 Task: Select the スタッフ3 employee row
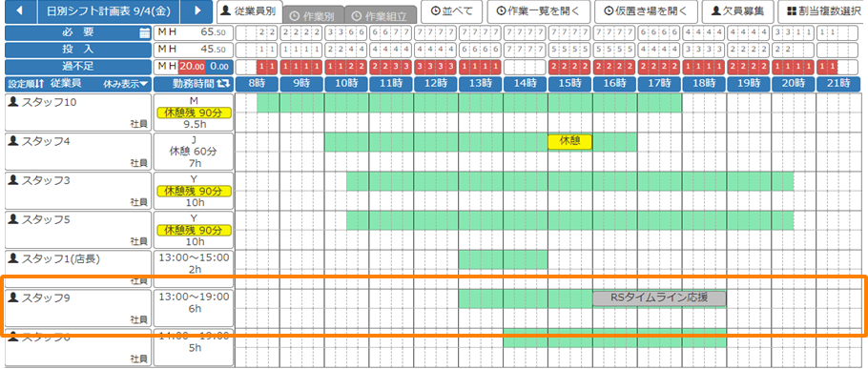[78, 191]
